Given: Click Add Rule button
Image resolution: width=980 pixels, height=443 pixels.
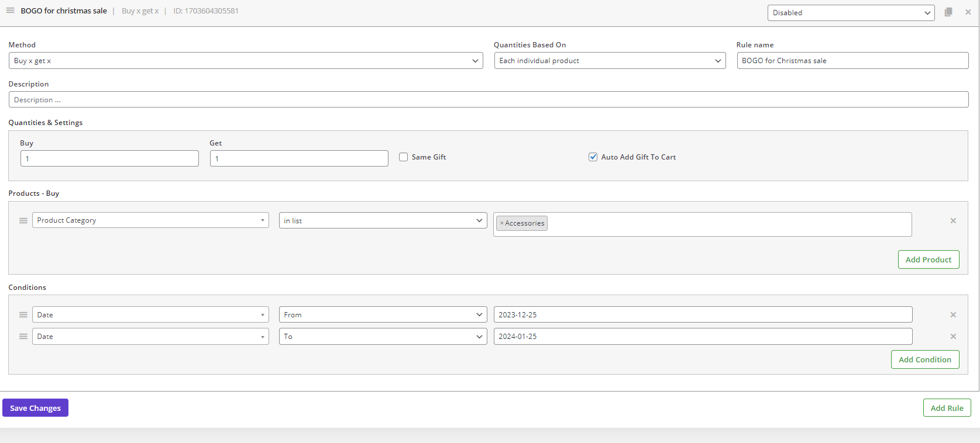Looking at the screenshot, I should pos(947,408).
